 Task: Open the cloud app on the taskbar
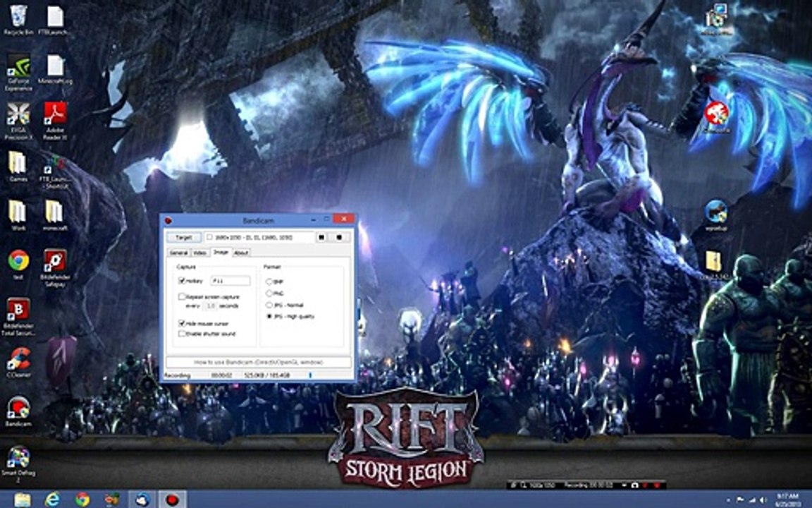pos(142,500)
